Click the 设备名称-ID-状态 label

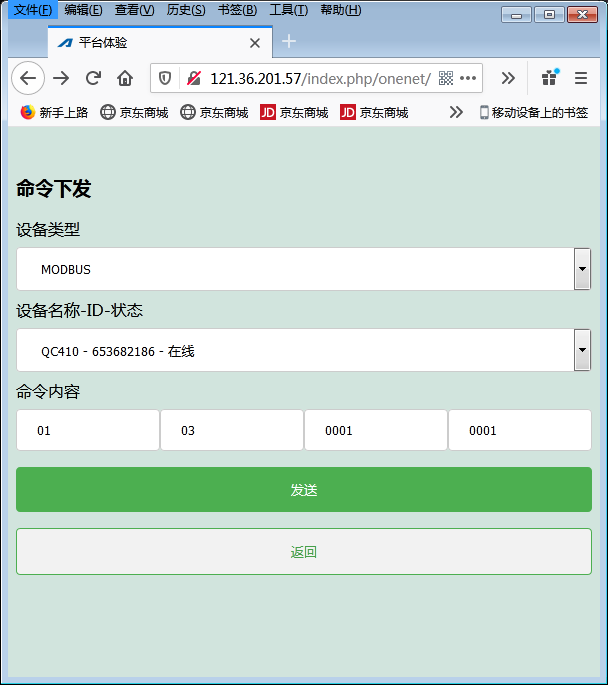[79, 311]
